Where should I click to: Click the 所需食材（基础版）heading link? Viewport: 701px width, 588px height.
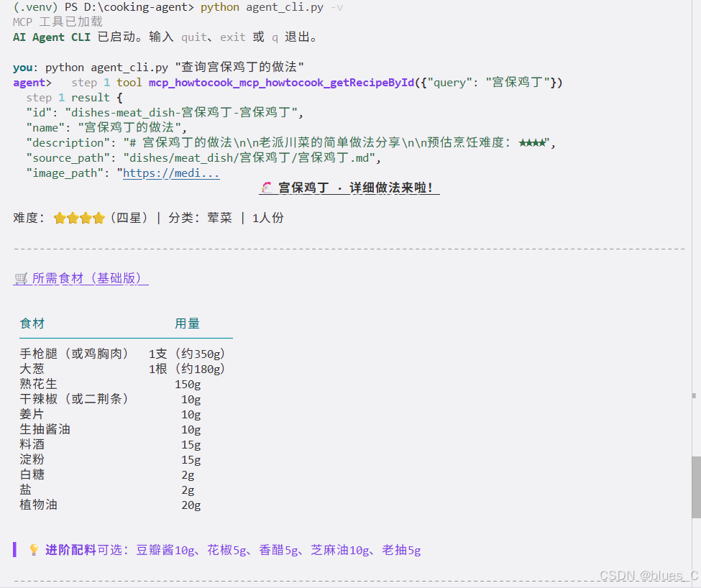81,278
